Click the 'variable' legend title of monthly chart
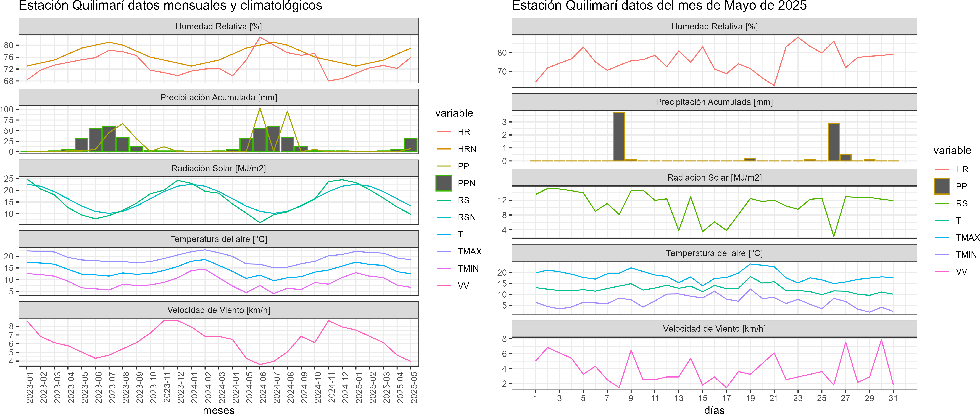Screen dimensions: 980x414 pos(454,113)
